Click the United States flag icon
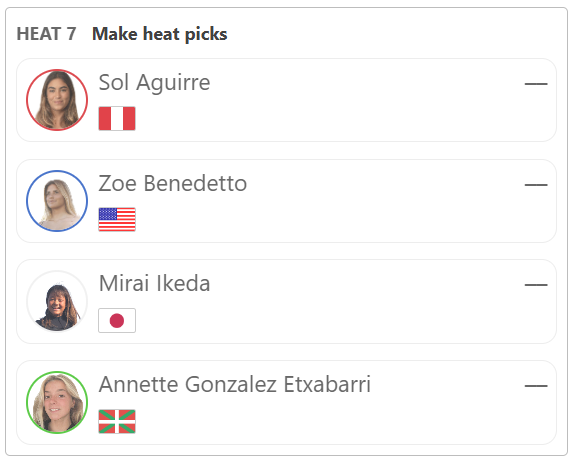Viewport: 570px width, 462px height. [117, 220]
